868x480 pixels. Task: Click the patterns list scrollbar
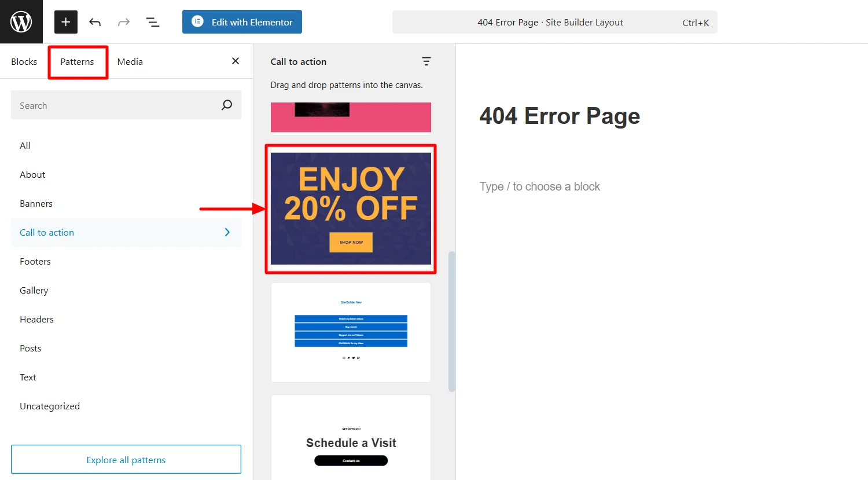[452, 321]
